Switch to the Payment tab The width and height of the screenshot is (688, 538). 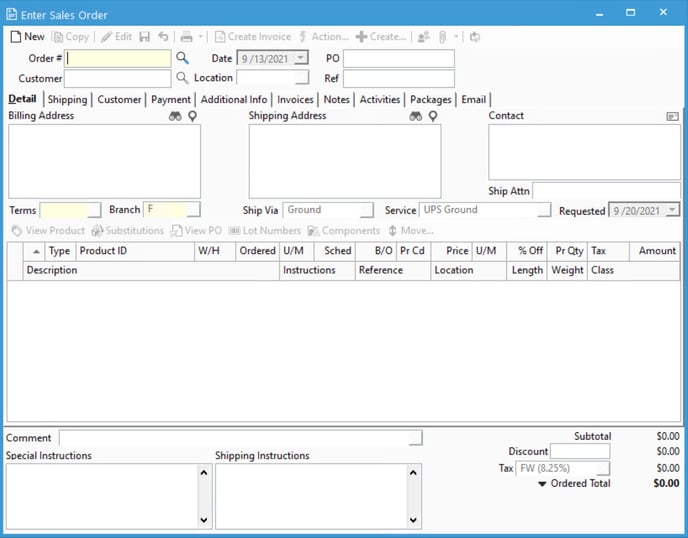(171, 100)
